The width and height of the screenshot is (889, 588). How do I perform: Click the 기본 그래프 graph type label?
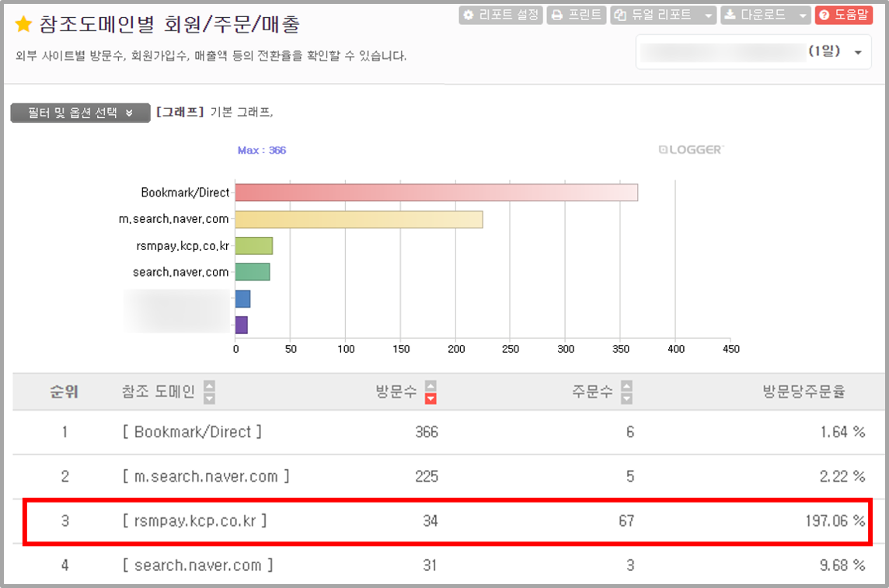[x=241, y=112]
